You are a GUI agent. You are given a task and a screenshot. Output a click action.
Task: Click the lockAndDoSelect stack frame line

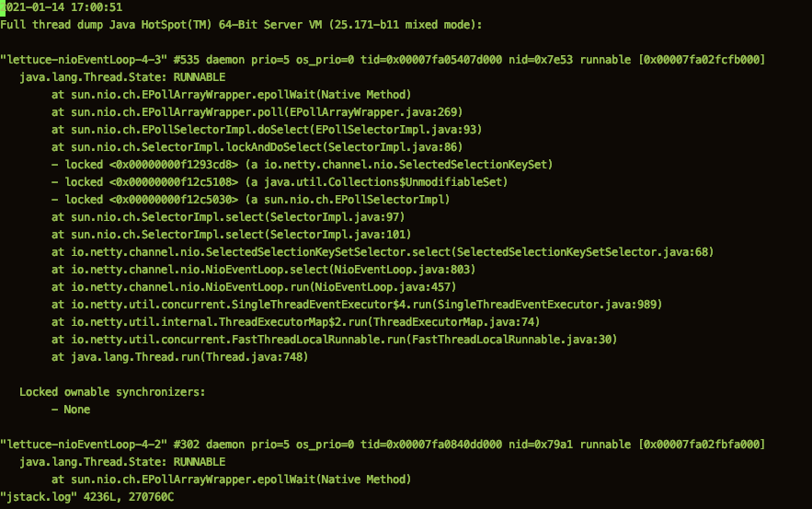[257, 147]
